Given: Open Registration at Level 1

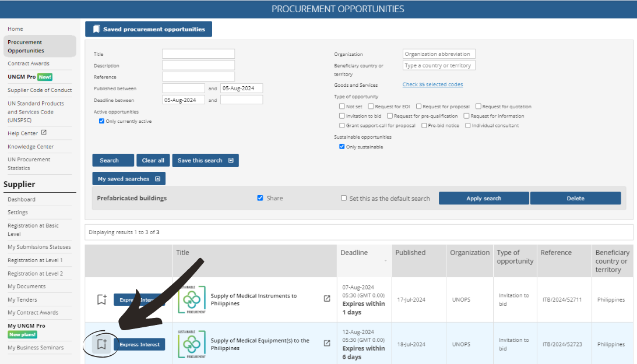Looking at the screenshot, I should (x=35, y=260).
